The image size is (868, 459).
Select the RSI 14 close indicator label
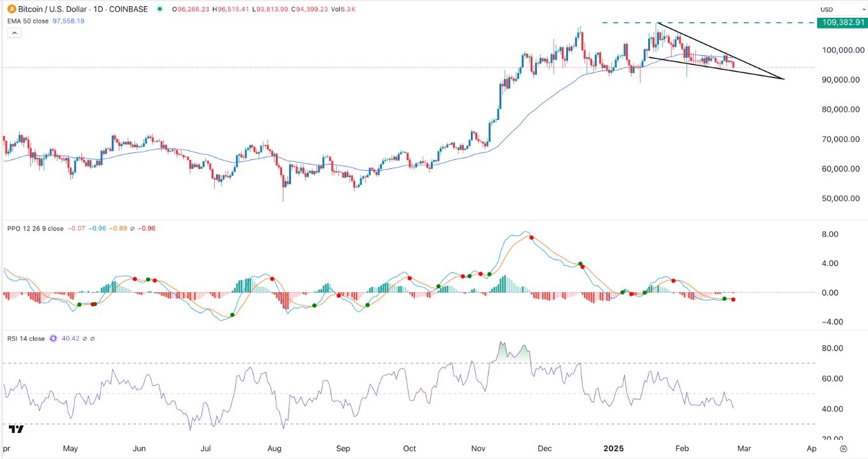(25, 339)
